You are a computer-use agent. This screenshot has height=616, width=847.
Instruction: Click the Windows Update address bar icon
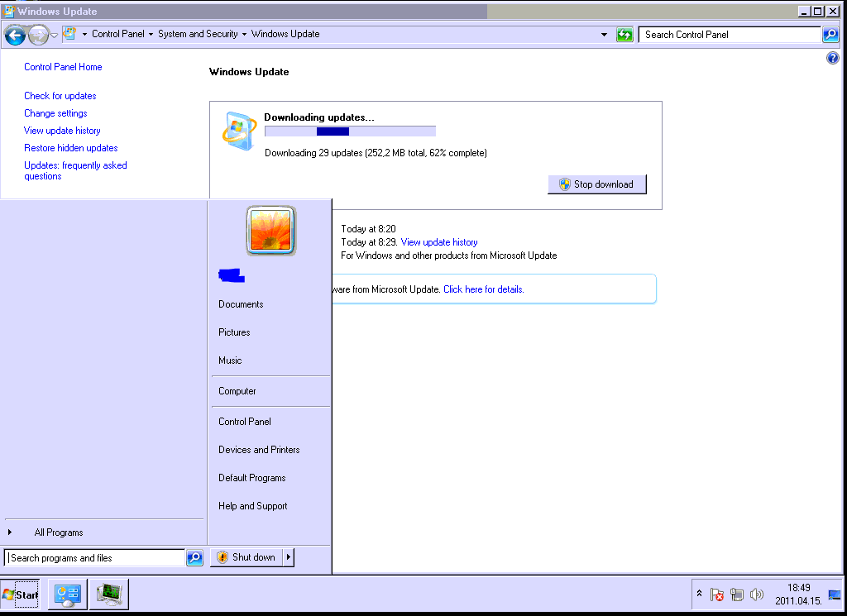click(69, 33)
